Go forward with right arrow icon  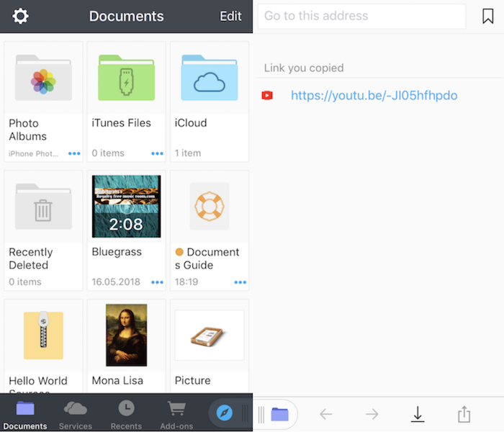(372, 414)
